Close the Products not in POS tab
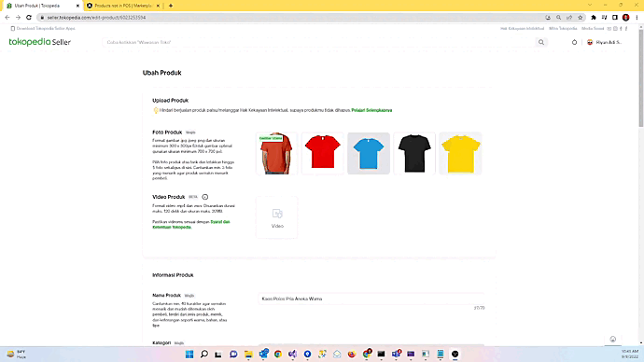Image resolution: width=644 pixels, height=362 pixels. [158, 6]
